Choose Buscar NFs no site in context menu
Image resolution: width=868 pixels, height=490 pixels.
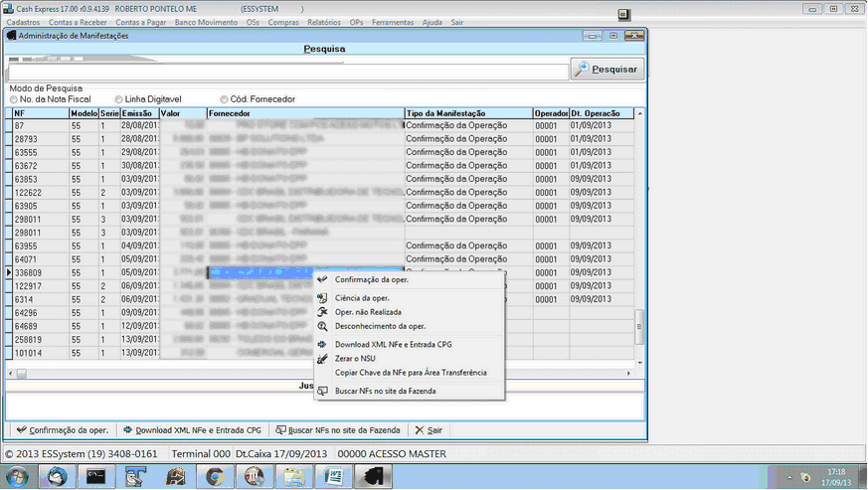[x=385, y=391]
